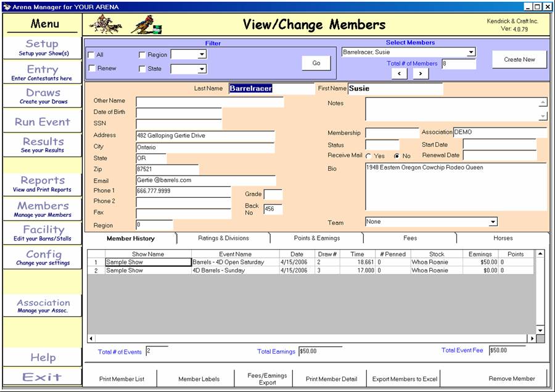
Task: Select Yes for Receive Mail
Action: point(369,156)
